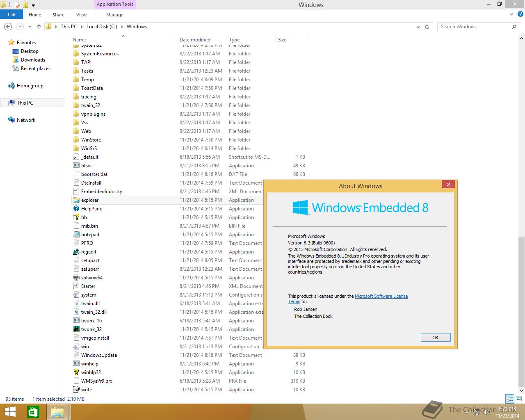Close the About Windows dialog
This screenshot has width=525, height=420.
[449, 185]
